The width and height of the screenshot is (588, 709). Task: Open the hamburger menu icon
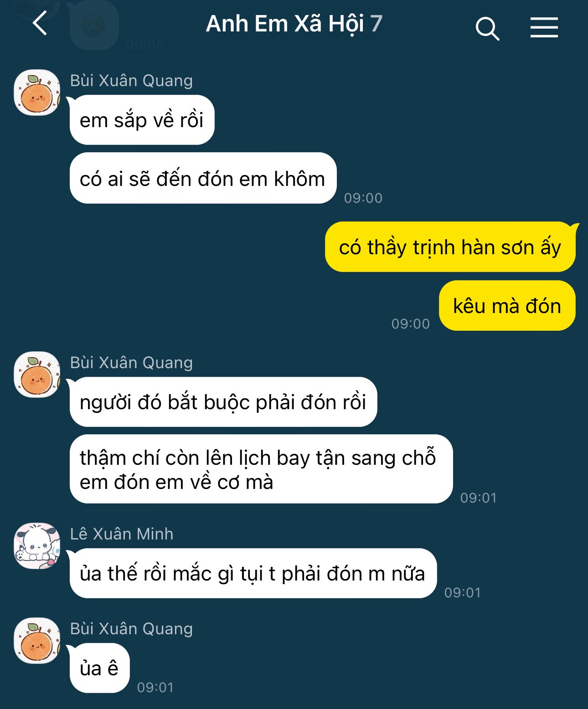[x=544, y=27]
